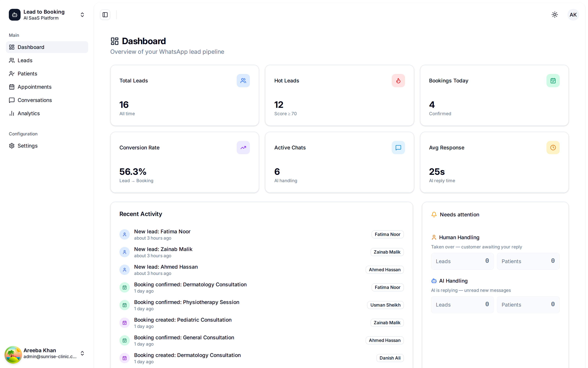This screenshot has width=588, height=368.
Task: Click the Total Leads people icon
Action: [x=243, y=81]
